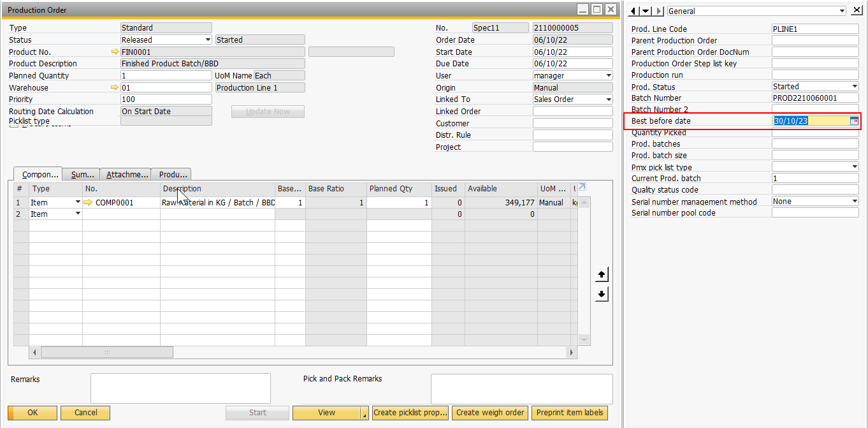
Task: Click the Cancel button
Action: tap(86, 413)
